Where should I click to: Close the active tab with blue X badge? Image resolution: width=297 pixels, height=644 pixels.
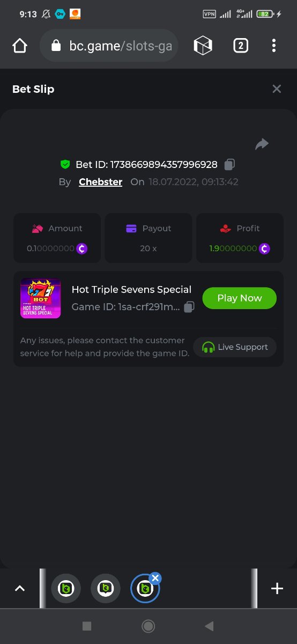[155, 578]
